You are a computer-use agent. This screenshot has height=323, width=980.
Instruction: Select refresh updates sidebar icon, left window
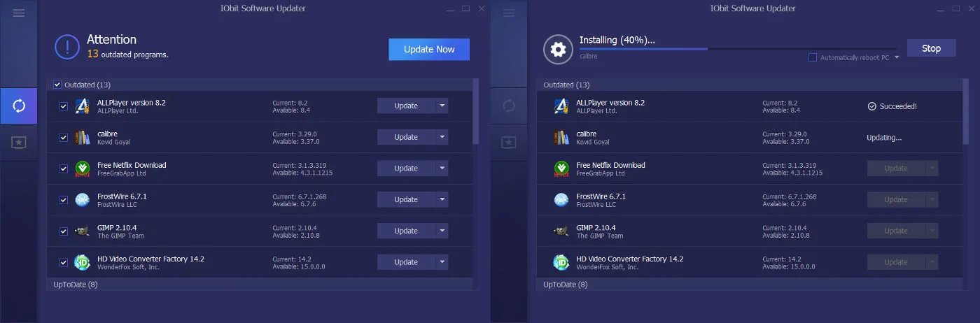tap(19, 106)
